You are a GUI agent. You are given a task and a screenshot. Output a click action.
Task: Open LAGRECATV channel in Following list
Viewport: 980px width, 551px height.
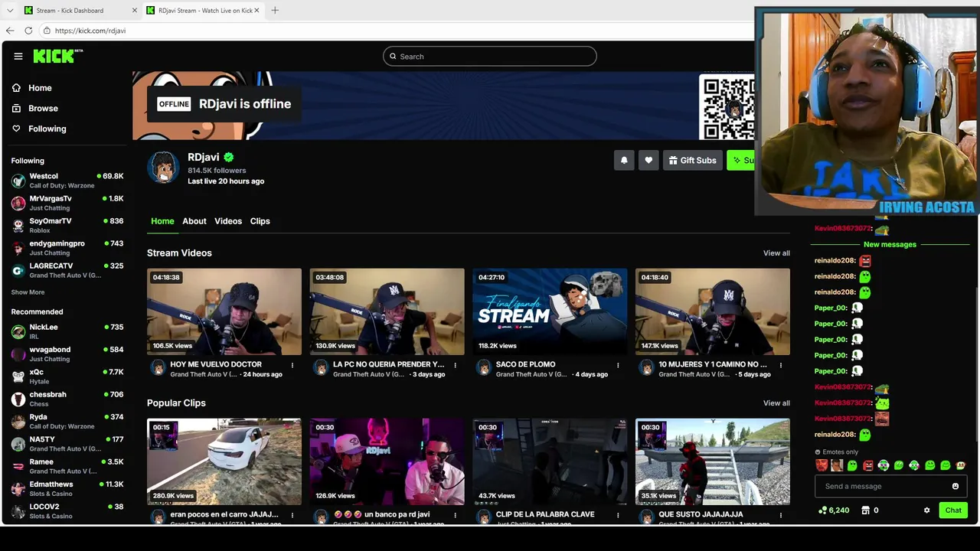click(67, 270)
